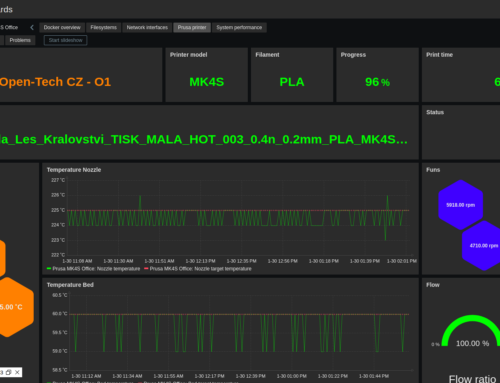Click inside the Temperature Nozzle graph
The width and height of the screenshot is (500, 383).
pos(238,217)
